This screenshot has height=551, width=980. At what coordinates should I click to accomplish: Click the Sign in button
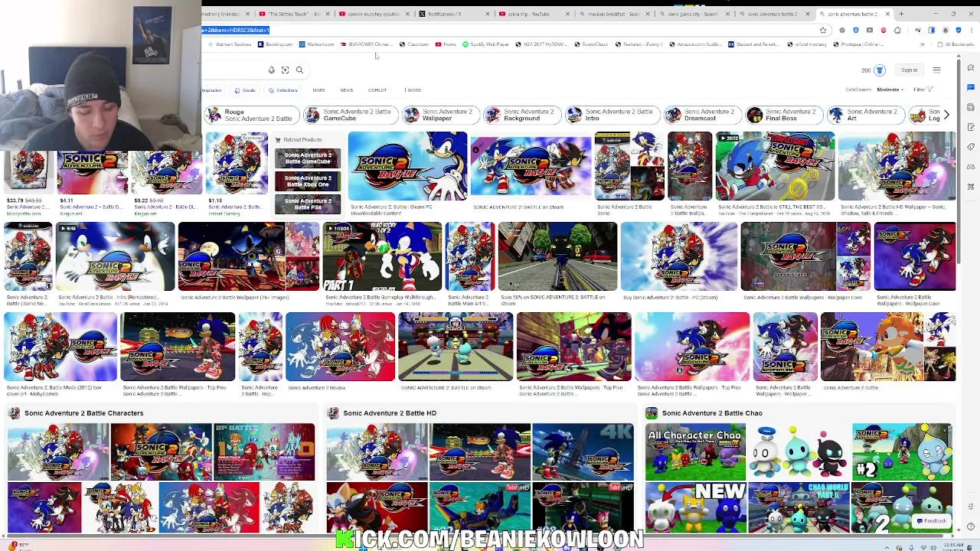909,70
